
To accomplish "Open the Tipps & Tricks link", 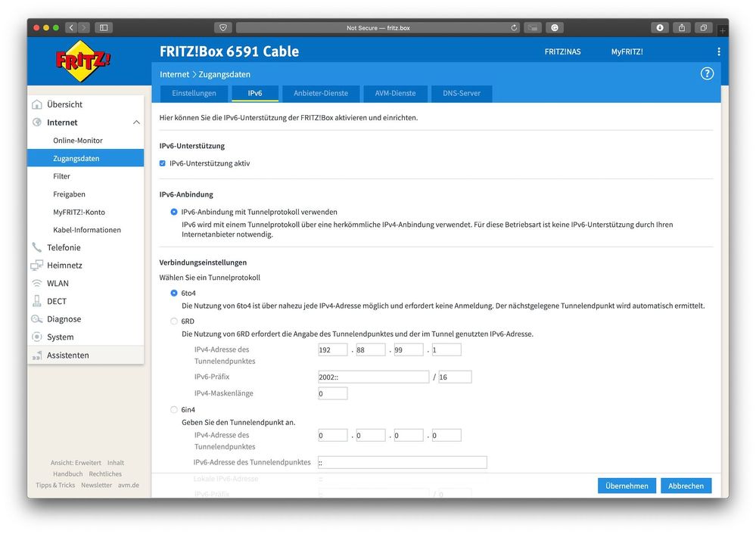I will point(55,485).
